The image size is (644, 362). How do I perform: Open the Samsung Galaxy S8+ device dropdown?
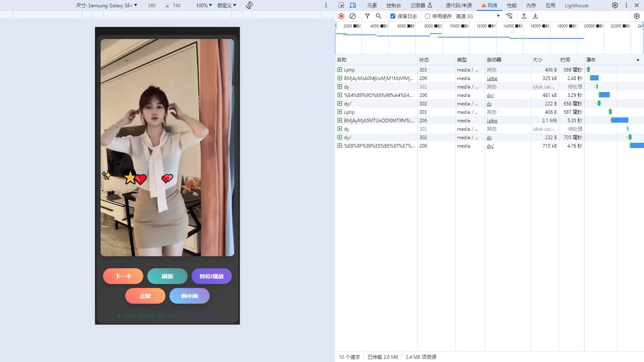click(x=107, y=5)
